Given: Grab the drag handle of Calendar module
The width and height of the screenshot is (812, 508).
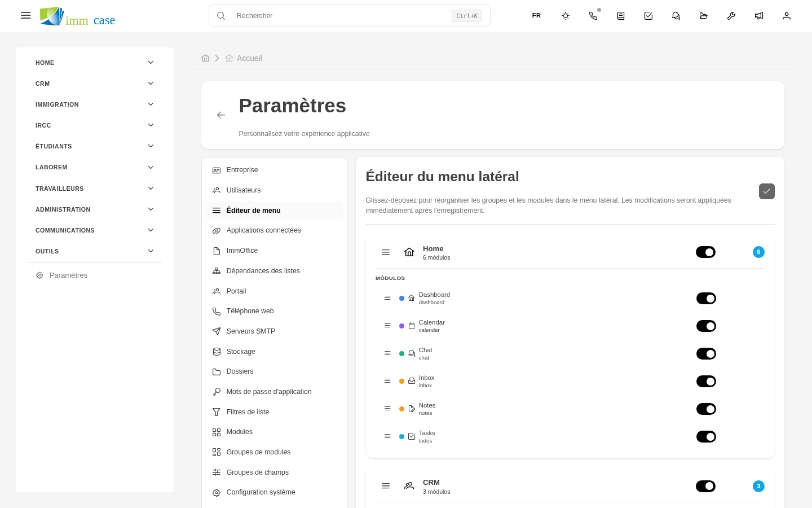Looking at the screenshot, I should point(387,326).
